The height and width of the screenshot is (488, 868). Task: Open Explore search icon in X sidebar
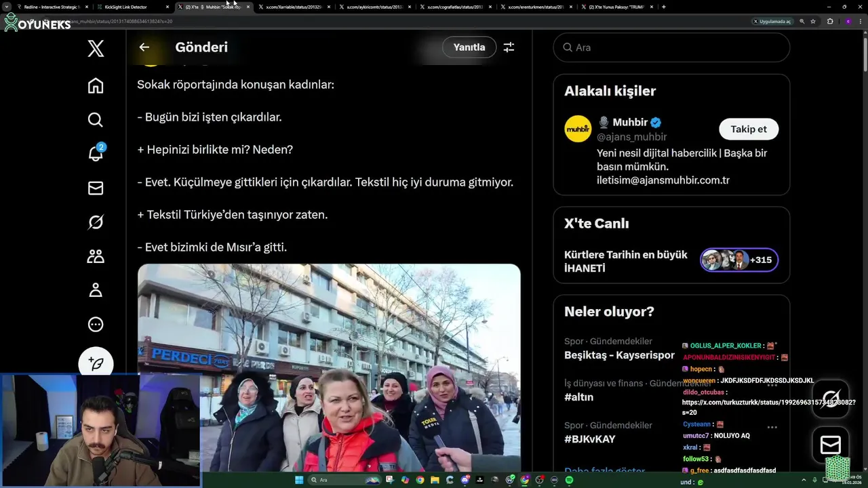96,120
